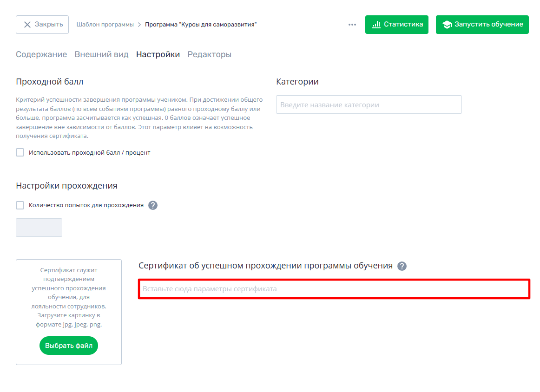The width and height of the screenshot is (540, 392).
Task: Click the Статистика button
Action: click(397, 25)
